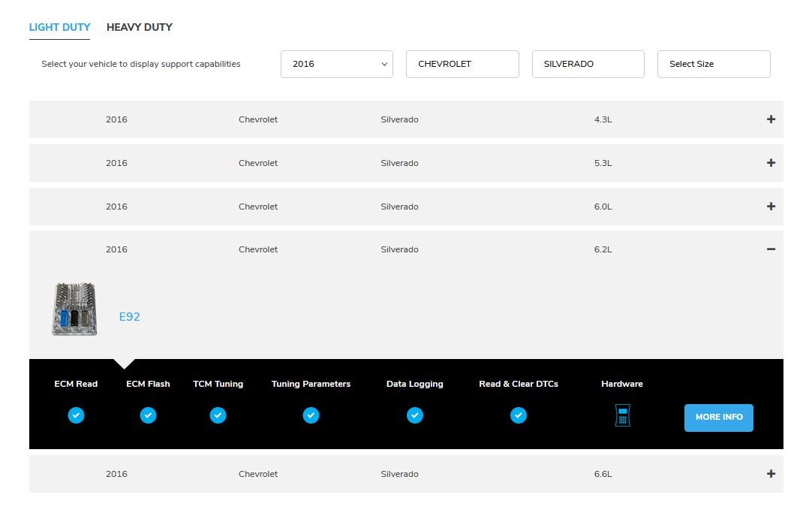812x525 pixels.
Task: Click 2016 in the 6.0L row
Action: [x=116, y=207]
